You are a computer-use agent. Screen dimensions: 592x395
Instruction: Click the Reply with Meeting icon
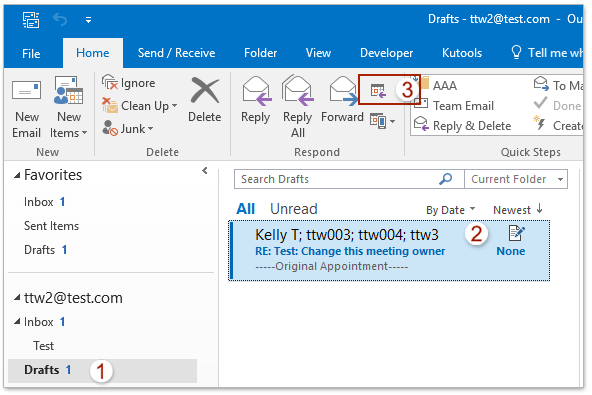pyautogui.click(x=378, y=91)
